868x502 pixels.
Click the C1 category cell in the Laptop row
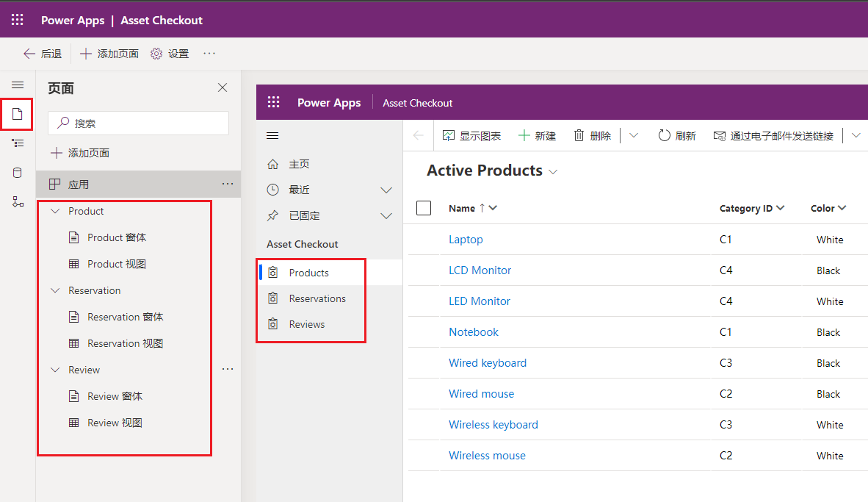[726, 240]
